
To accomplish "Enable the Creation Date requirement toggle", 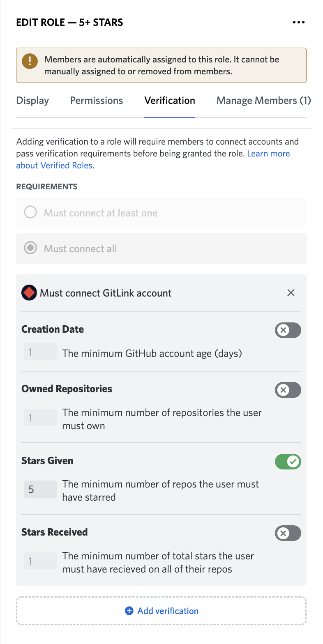I will 288,330.
